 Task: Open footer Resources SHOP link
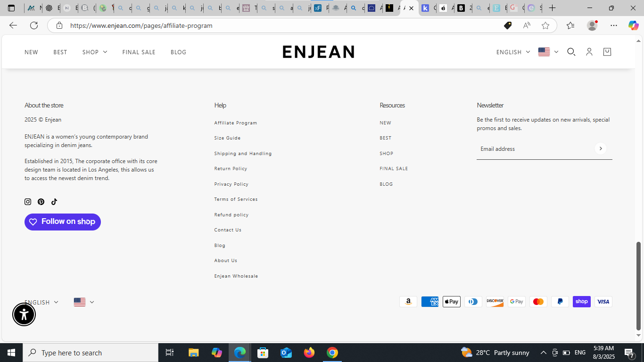point(386,154)
